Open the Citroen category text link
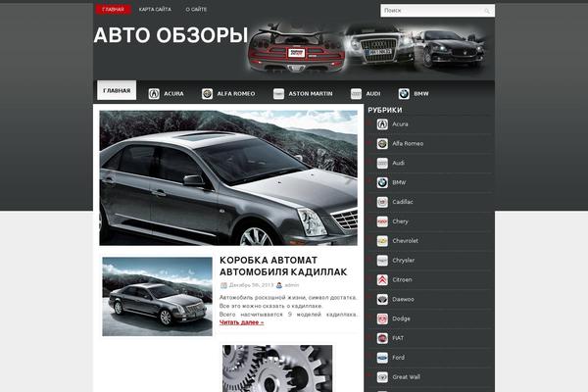The height and width of the screenshot is (392, 588). 402,280
